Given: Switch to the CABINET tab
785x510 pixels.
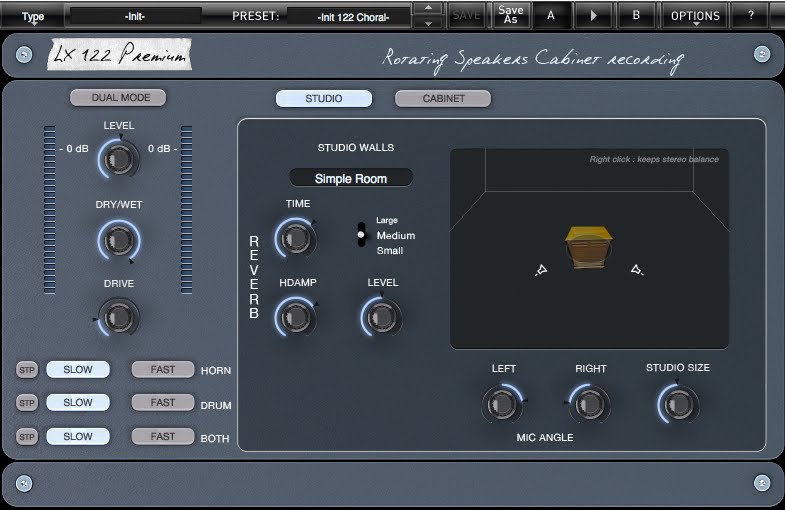Looking at the screenshot, I should pyautogui.click(x=443, y=99).
